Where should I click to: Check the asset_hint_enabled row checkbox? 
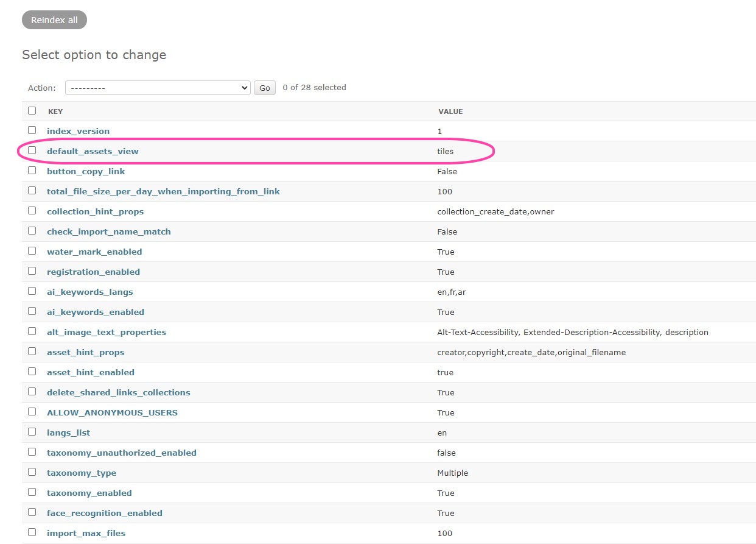32,372
